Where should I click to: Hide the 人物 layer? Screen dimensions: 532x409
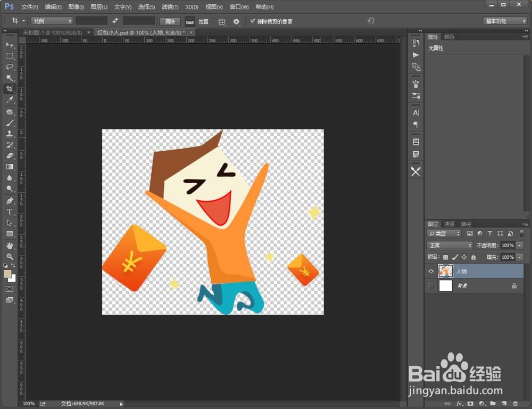tap(431, 271)
